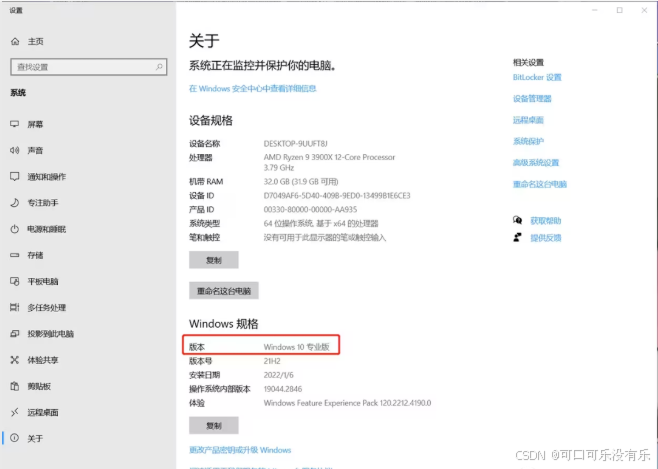
Task: Click 复制 button under Windows specs
Action: point(214,425)
